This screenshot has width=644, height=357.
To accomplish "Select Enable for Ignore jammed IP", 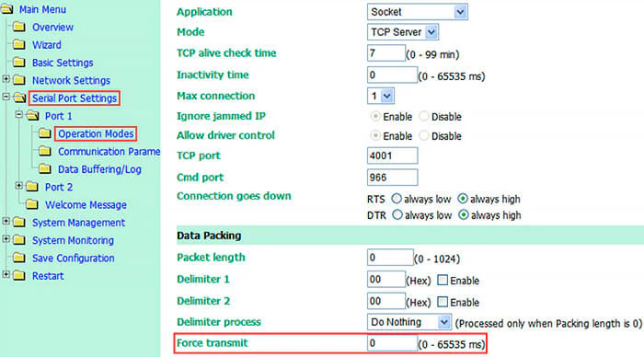I will [x=375, y=116].
